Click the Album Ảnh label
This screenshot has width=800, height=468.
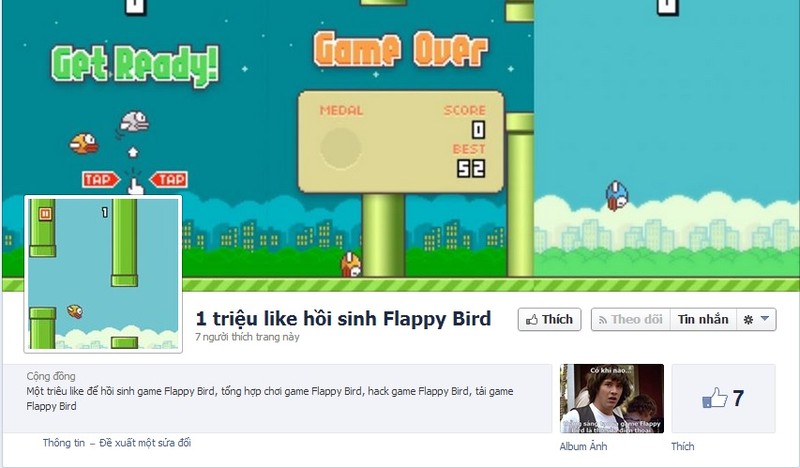583,447
